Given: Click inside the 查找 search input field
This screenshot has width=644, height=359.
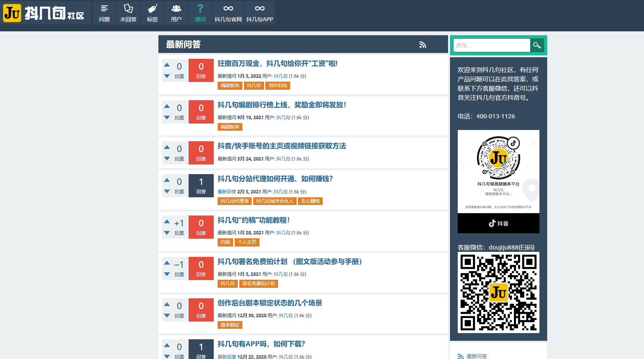Looking at the screenshot, I should click(x=491, y=45).
